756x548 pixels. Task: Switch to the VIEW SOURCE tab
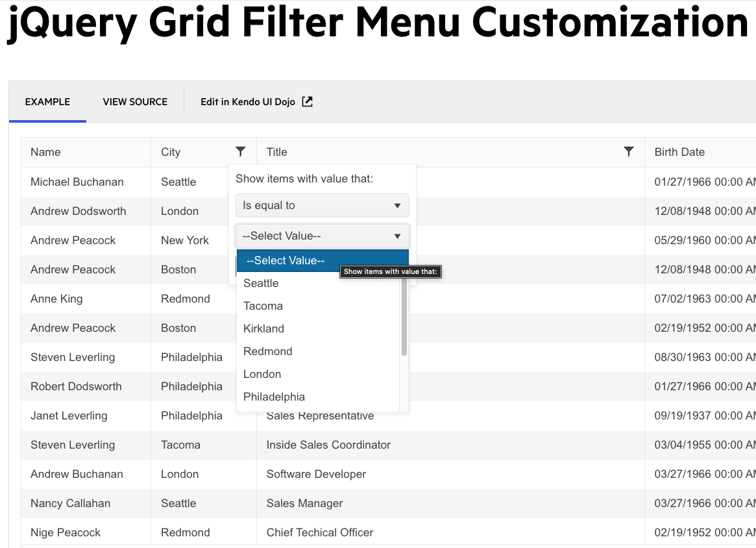pos(135,102)
